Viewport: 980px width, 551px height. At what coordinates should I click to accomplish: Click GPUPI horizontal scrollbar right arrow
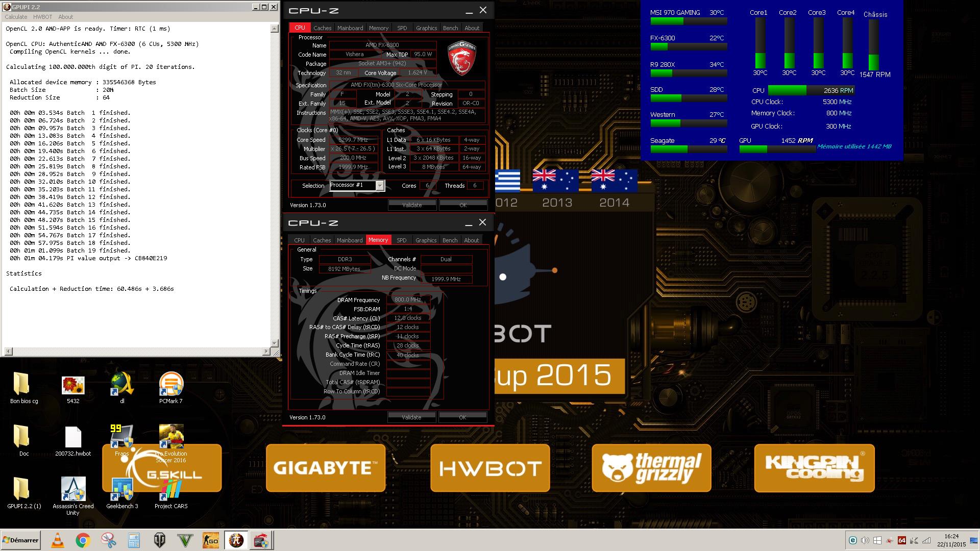click(x=266, y=352)
